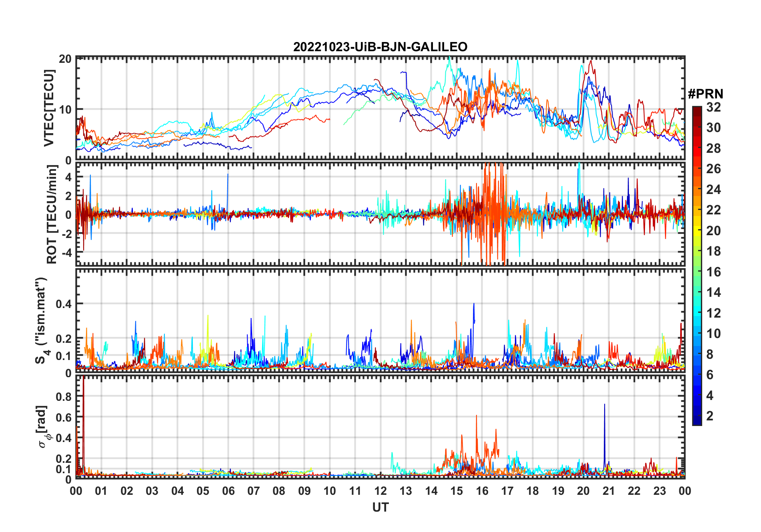The height and width of the screenshot is (532, 761).
Task: Select the 28 tick on PRN colorbar
Action: click(x=713, y=148)
